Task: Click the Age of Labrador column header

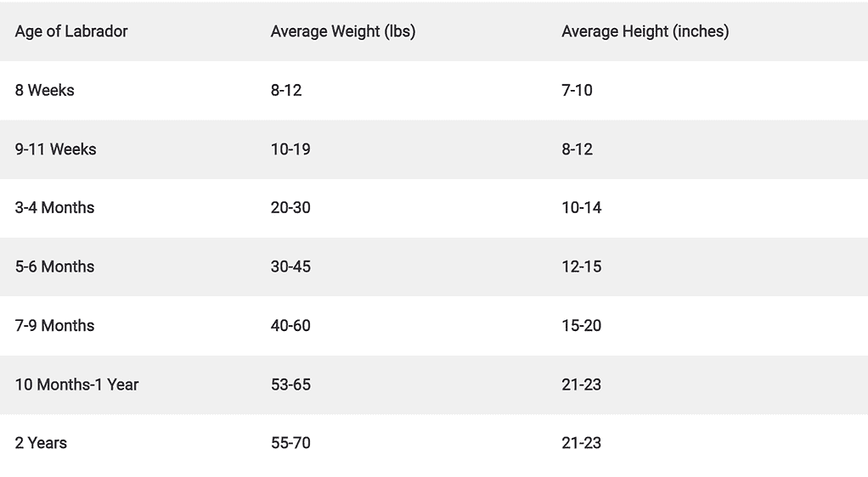Action: [x=70, y=31]
